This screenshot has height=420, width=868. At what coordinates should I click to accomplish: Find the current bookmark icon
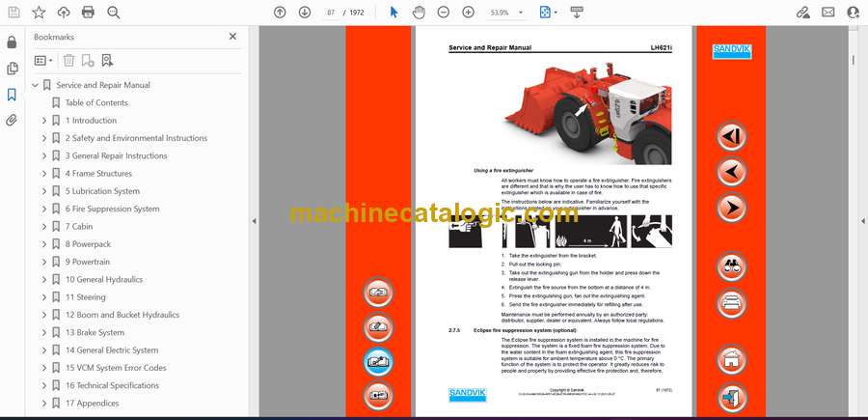pos(107,61)
